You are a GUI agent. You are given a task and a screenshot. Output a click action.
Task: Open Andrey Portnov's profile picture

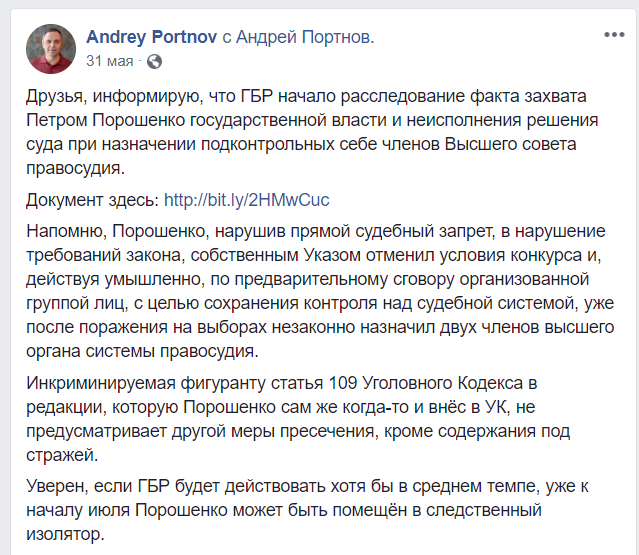(x=51, y=49)
